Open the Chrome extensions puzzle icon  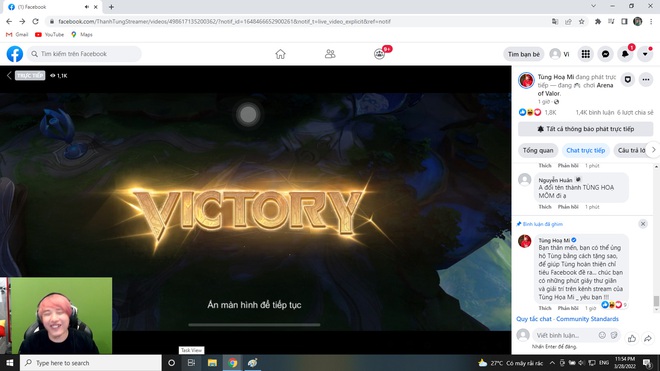[x=598, y=21]
